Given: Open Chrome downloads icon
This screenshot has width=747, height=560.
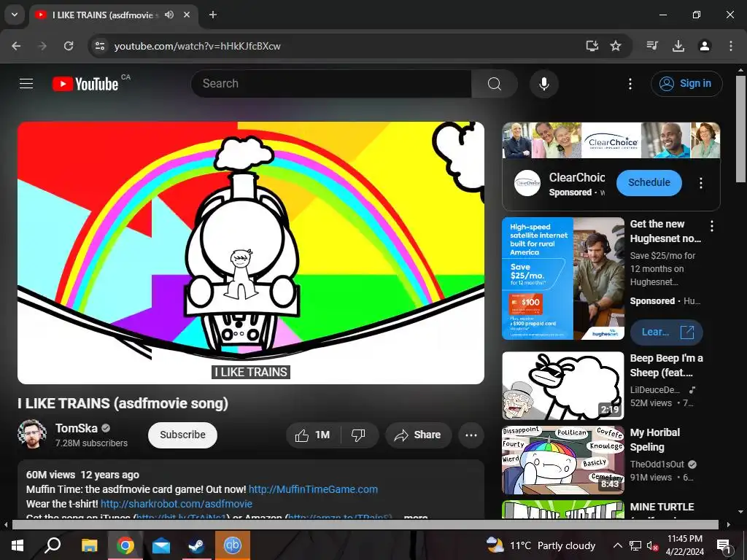Looking at the screenshot, I should pos(678,46).
